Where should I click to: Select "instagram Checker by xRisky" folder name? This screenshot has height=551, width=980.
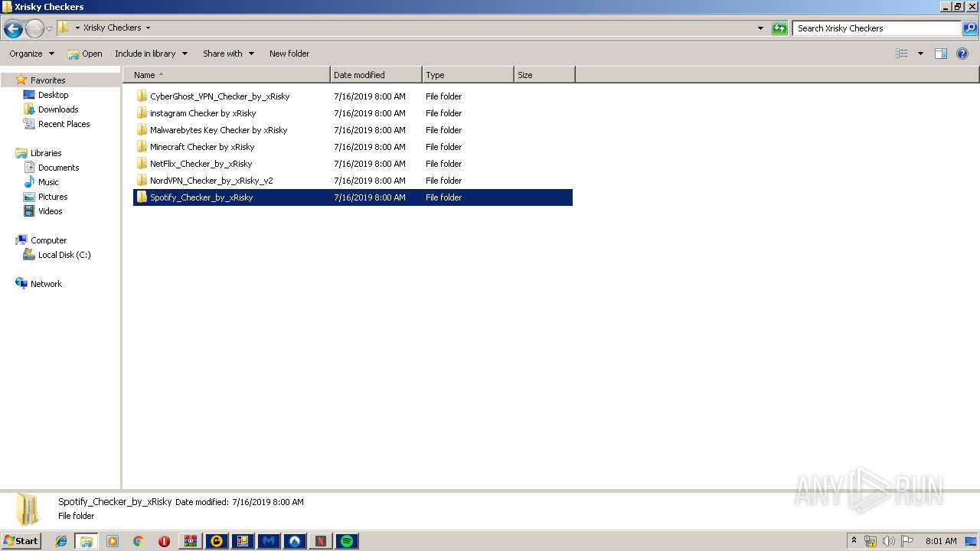(x=203, y=113)
